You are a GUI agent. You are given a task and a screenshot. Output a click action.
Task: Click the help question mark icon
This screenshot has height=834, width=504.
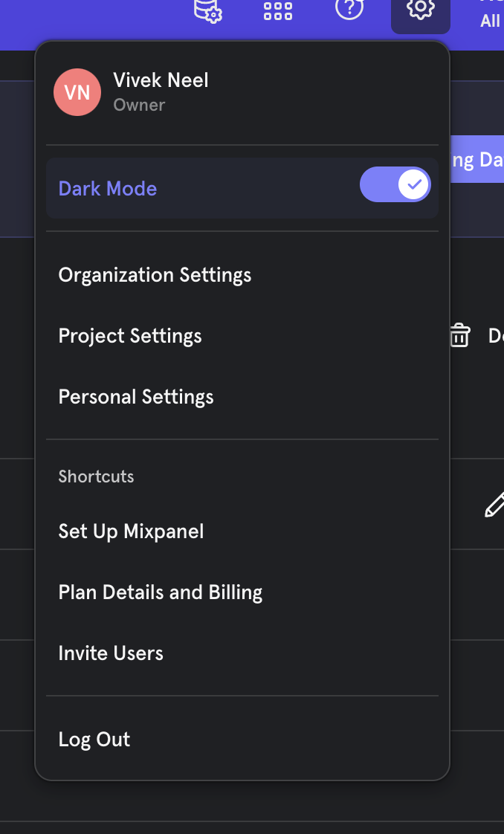[349, 9]
